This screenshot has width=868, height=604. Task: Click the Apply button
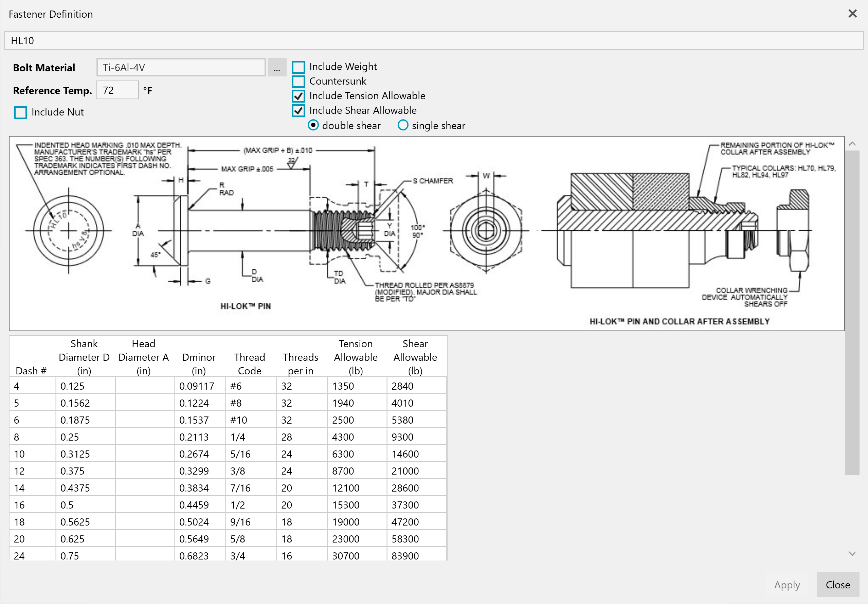point(787,584)
